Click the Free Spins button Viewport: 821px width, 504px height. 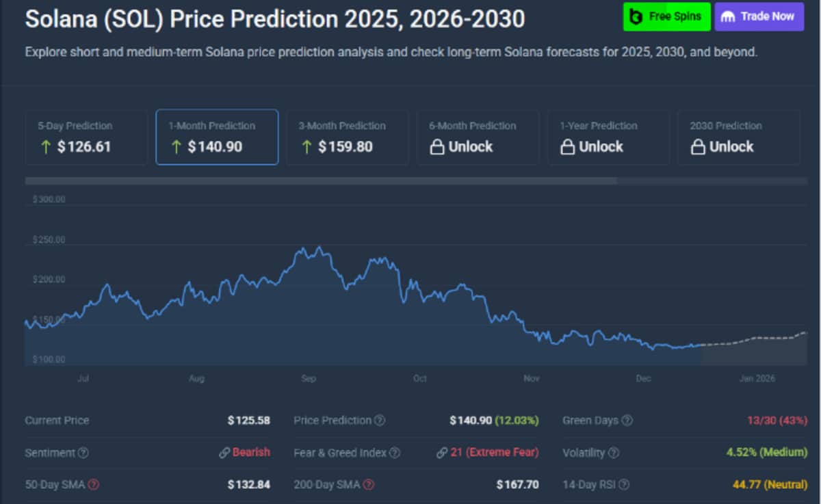click(x=666, y=16)
